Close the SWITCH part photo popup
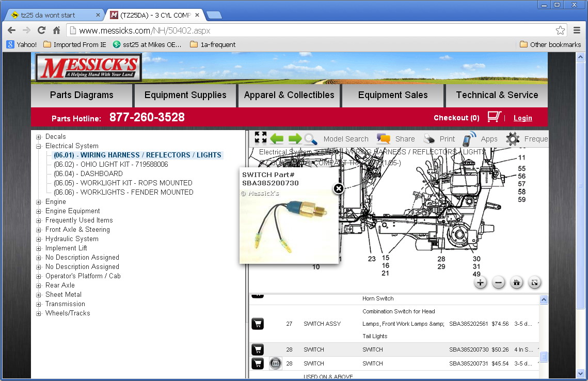 pyautogui.click(x=338, y=188)
